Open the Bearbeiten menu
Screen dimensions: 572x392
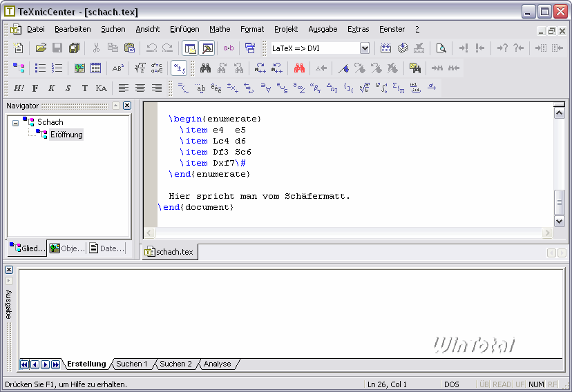pyautogui.click(x=73, y=29)
